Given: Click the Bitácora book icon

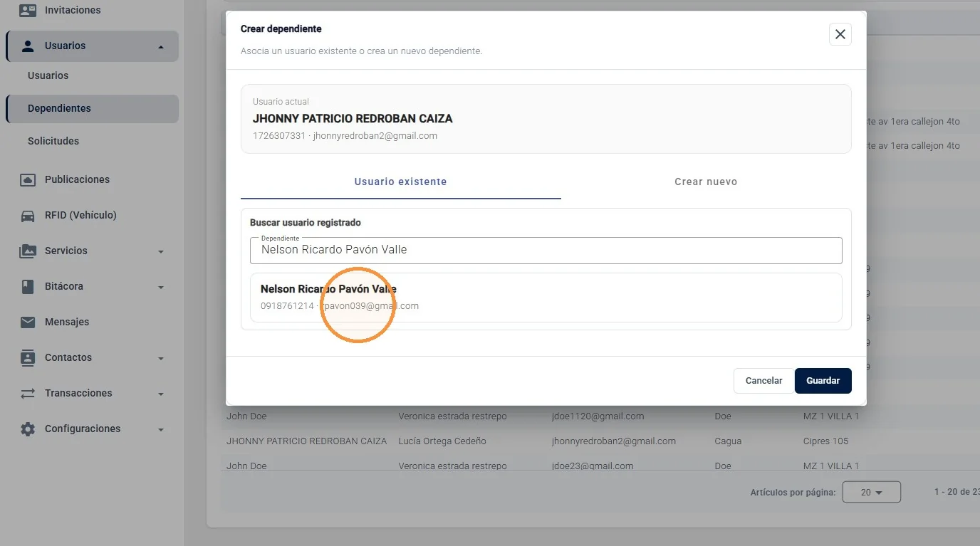Looking at the screenshot, I should (x=28, y=287).
